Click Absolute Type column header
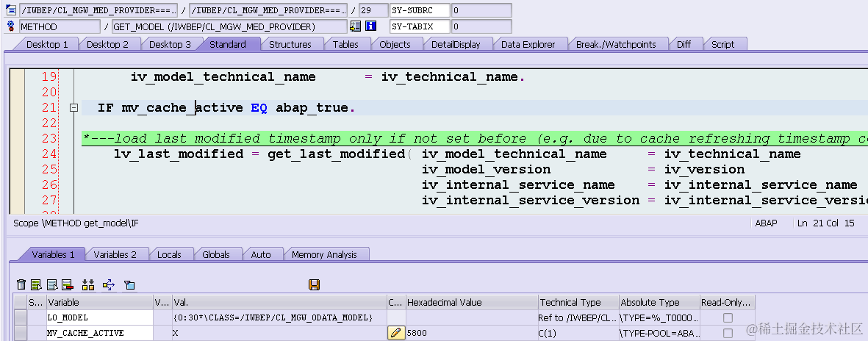Viewport: 868px width, 341px height. [659, 302]
